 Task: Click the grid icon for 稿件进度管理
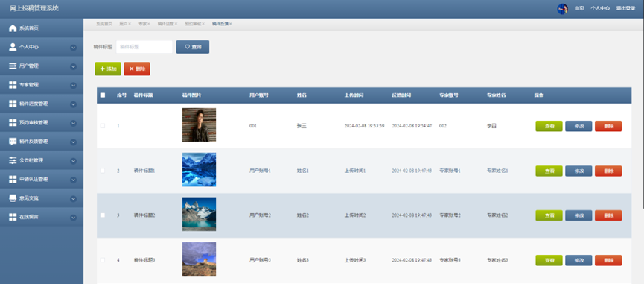coord(13,104)
